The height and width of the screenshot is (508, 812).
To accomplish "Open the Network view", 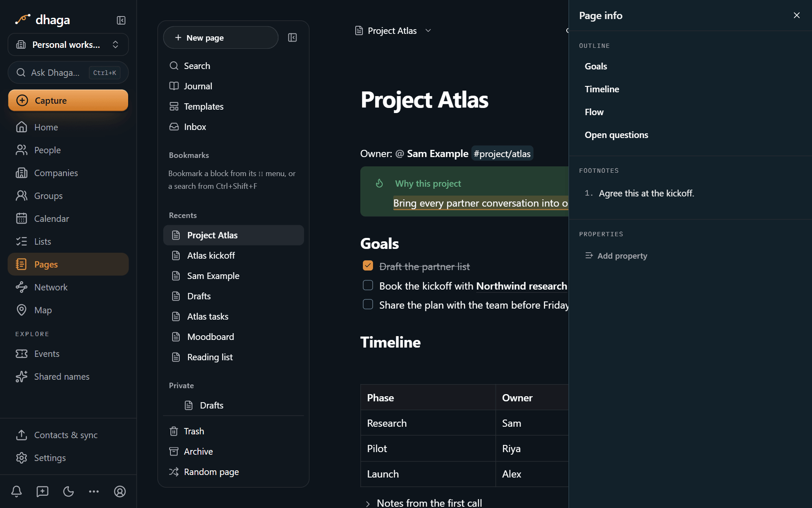I will tap(68, 287).
